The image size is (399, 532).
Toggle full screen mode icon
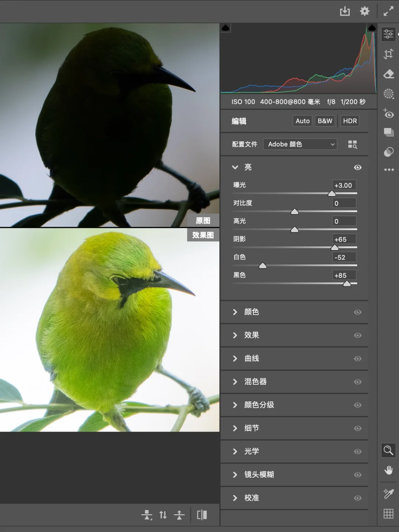click(388, 11)
